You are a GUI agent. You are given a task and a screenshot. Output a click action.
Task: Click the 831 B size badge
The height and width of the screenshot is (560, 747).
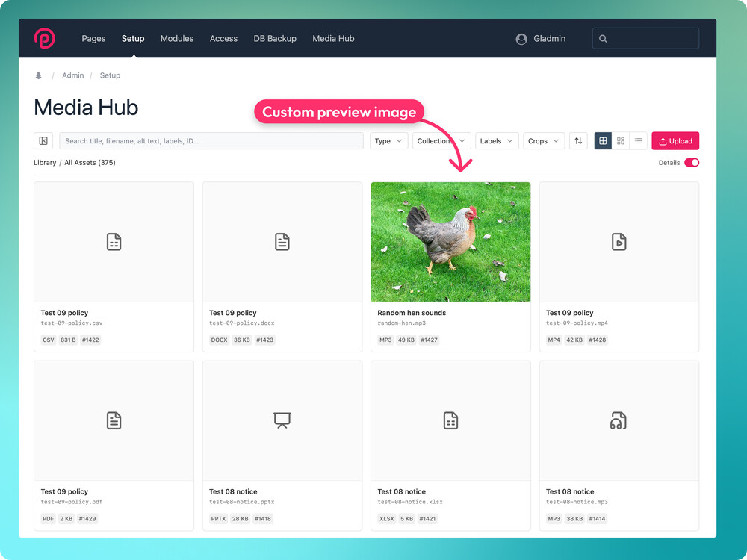[x=68, y=340]
